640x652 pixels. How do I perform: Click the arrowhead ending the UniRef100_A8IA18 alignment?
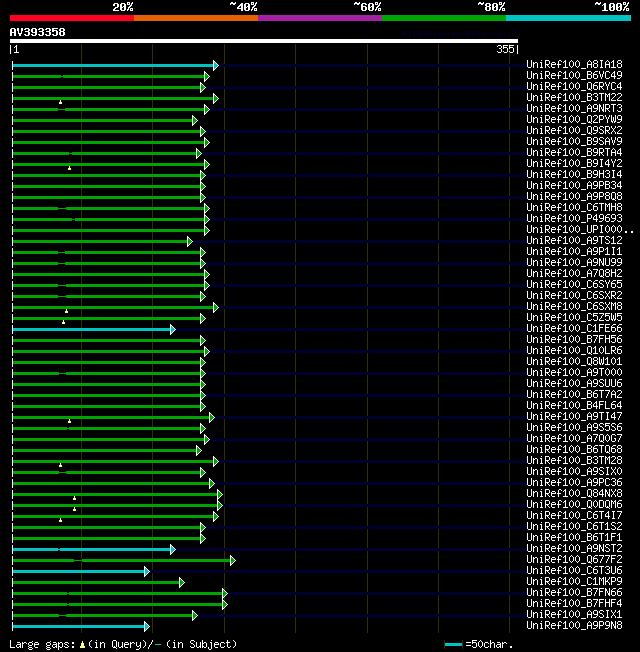215,65
